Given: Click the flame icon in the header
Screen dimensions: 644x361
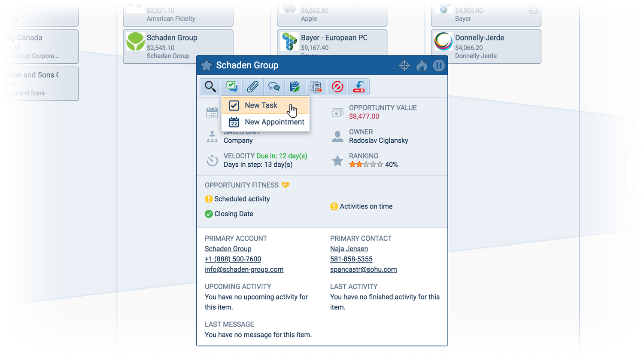Looking at the screenshot, I should (421, 65).
